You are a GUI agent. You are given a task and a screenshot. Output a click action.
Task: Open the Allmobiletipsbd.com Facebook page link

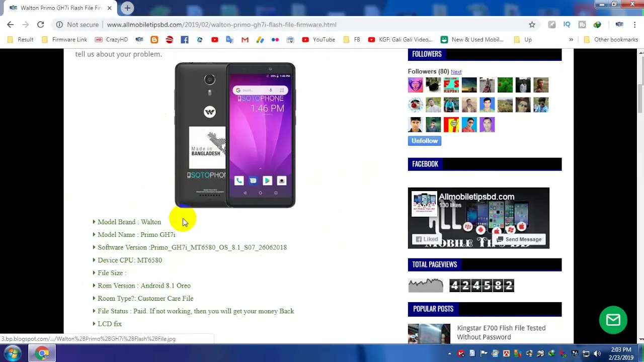point(476,197)
